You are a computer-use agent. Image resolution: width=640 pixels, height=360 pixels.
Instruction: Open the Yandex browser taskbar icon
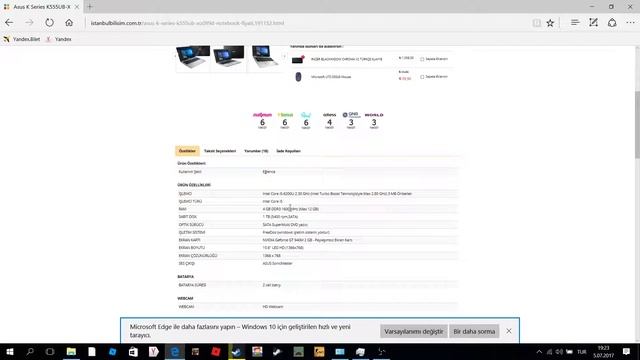point(154,352)
